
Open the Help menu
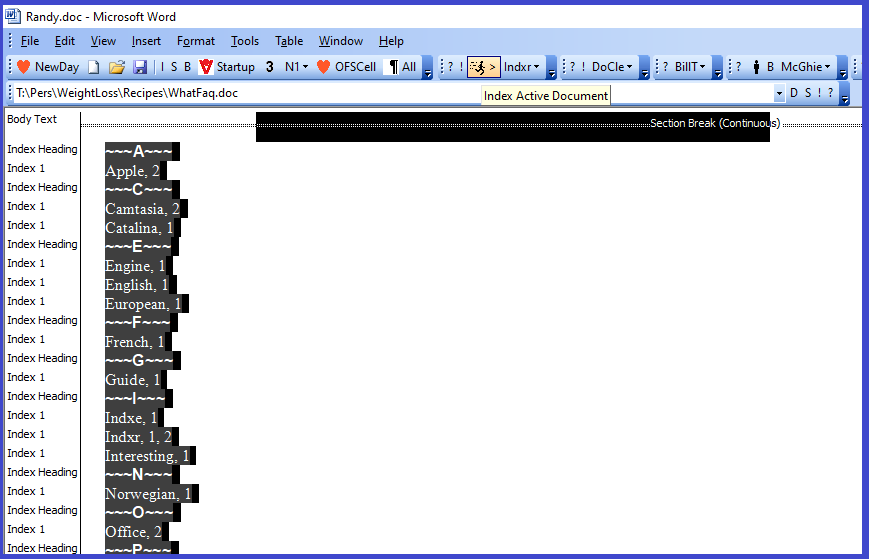[391, 41]
